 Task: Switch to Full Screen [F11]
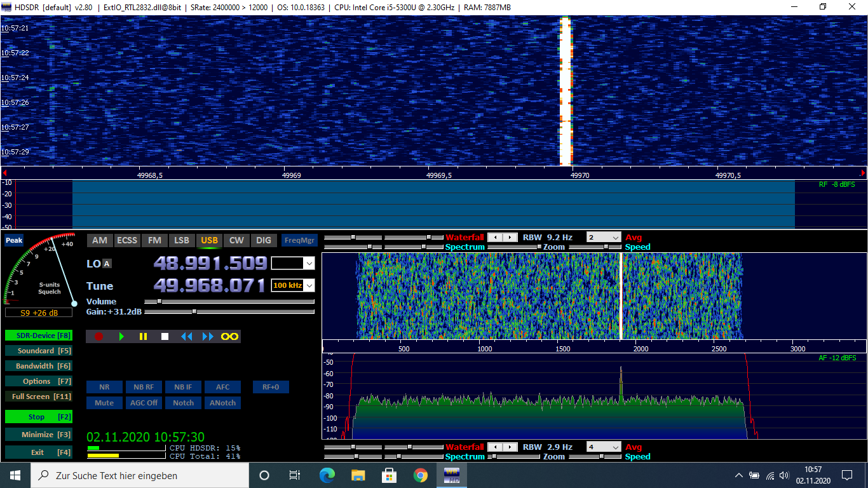38,396
